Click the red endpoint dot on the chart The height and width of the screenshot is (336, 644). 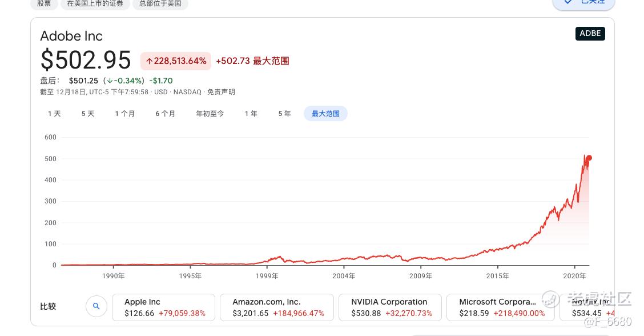tap(589, 158)
